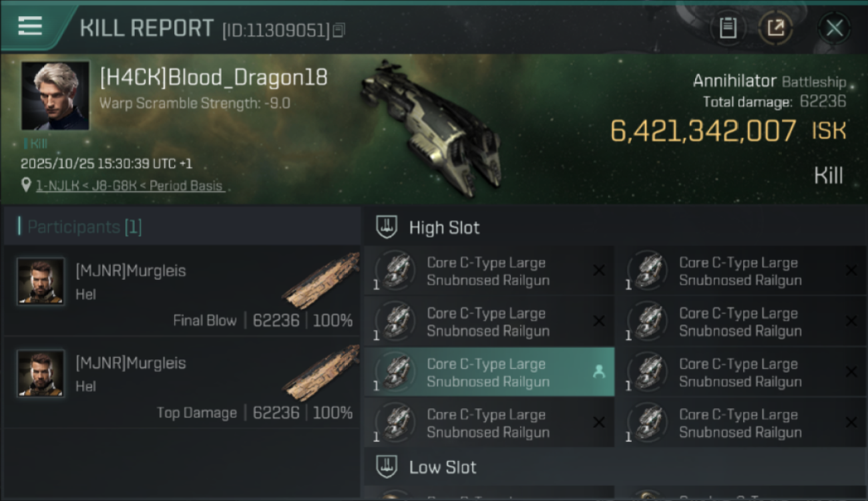Click the location pin icon
Image resolution: width=868 pixels, height=501 pixels.
pyautogui.click(x=26, y=185)
